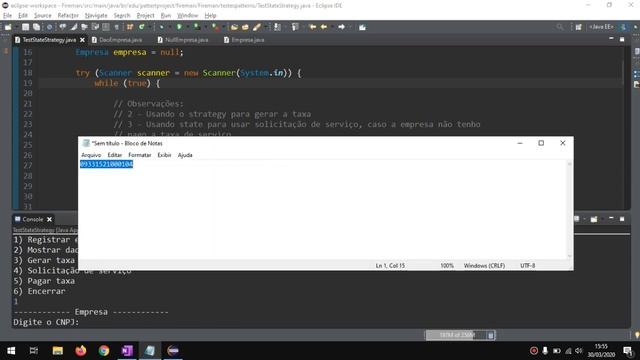Switch to the NullEmpresa.java editor tab

click(183, 40)
